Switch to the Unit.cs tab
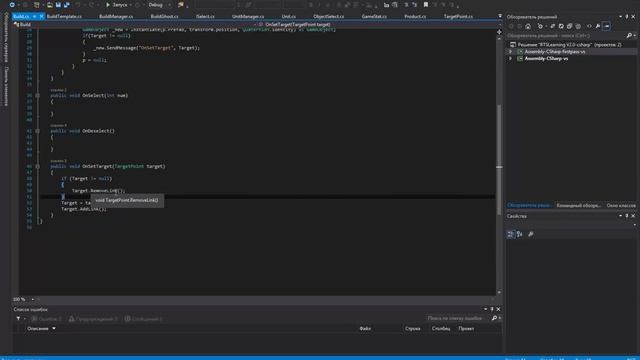This screenshot has width=640, height=360. coord(289,16)
